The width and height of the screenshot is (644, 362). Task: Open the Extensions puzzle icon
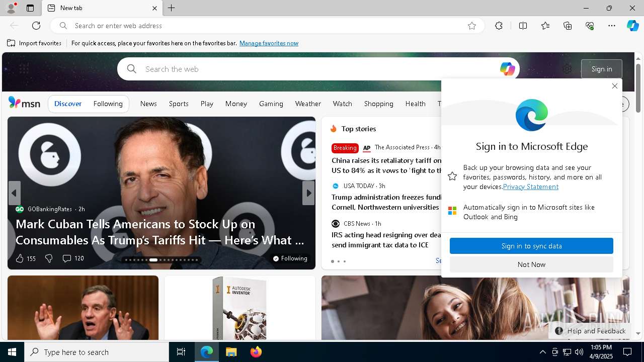499,26
